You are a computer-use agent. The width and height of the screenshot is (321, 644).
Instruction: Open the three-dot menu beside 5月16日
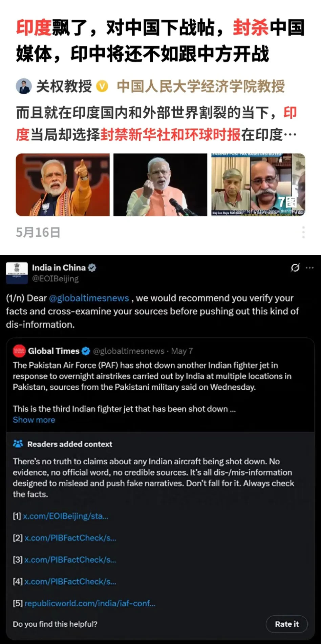(303, 232)
